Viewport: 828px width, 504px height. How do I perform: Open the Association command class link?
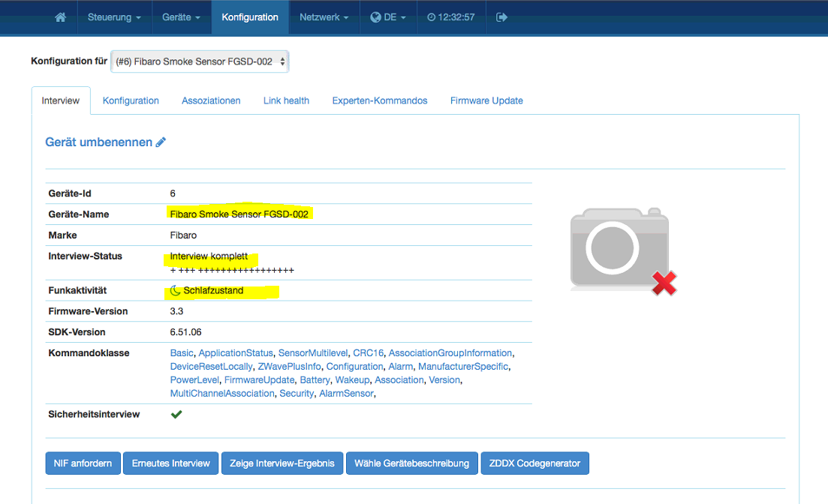[x=399, y=380]
